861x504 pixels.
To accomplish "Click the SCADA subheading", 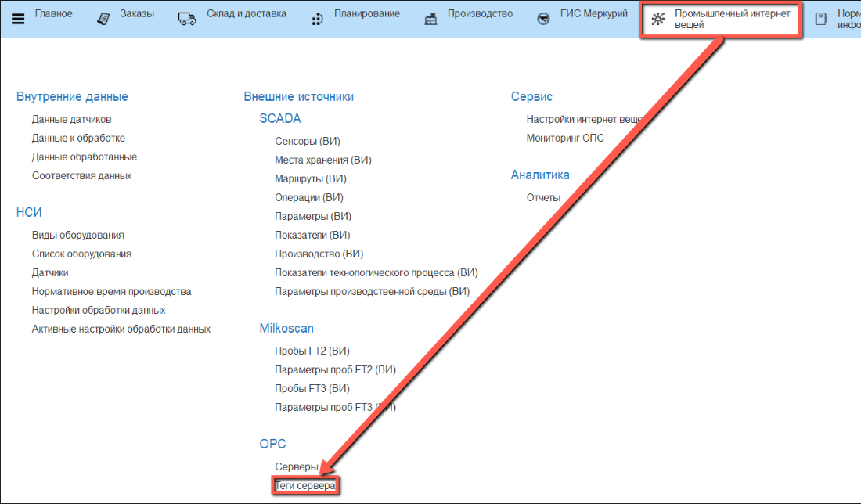I will coord(280,119).
